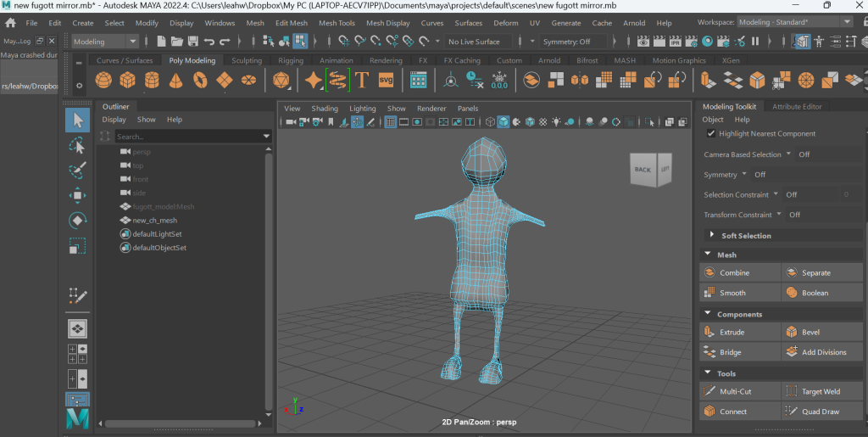Switch to the Rigging shelf tab
Viewport: 868px width, 437px height.
(x=291, y=60)
